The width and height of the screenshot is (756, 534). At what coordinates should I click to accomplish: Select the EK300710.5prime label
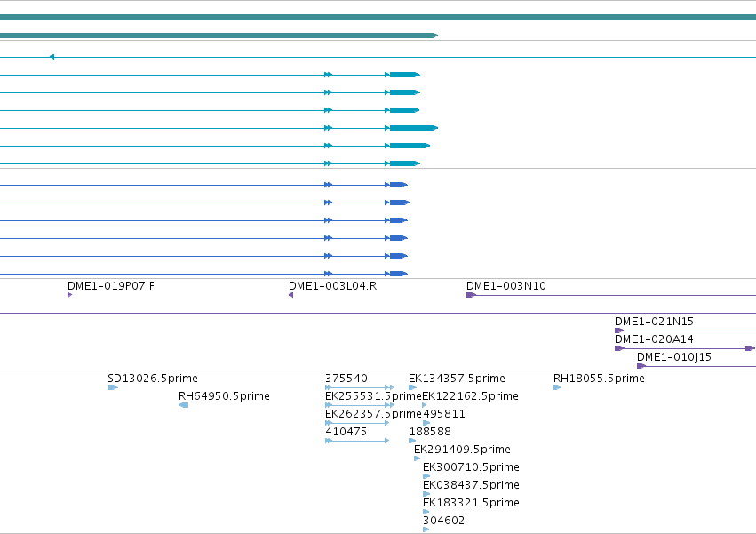(471, 467)
